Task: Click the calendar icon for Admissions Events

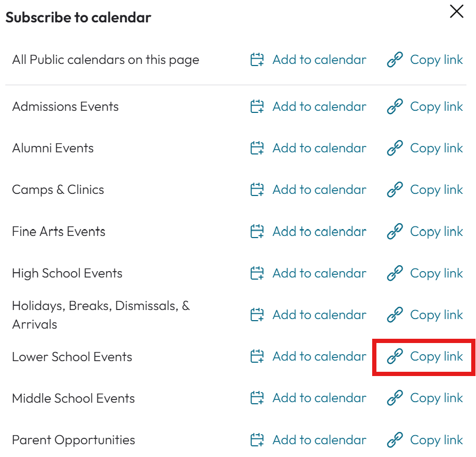Action: click(257, 107)
